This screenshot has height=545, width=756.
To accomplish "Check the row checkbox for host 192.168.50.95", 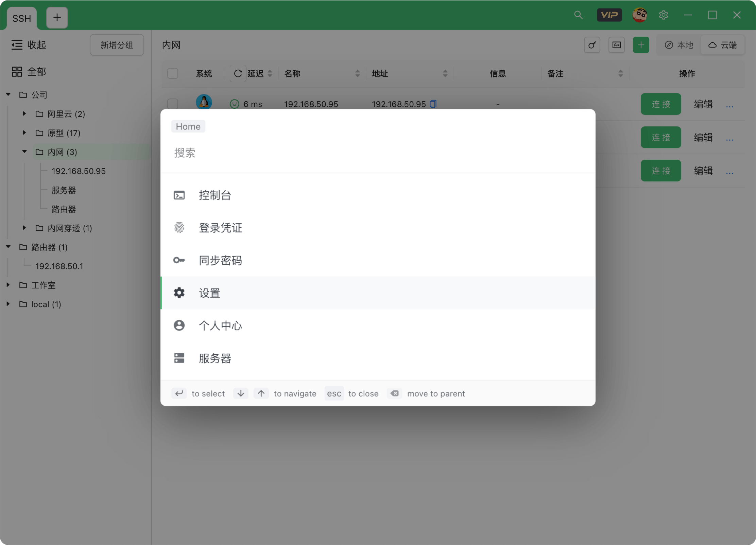I will (172, 104).
